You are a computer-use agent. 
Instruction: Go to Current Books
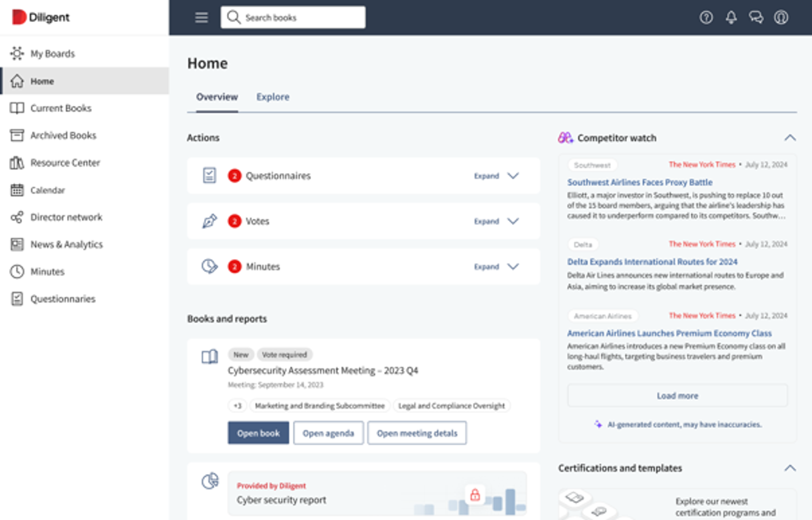pos(84,108)
